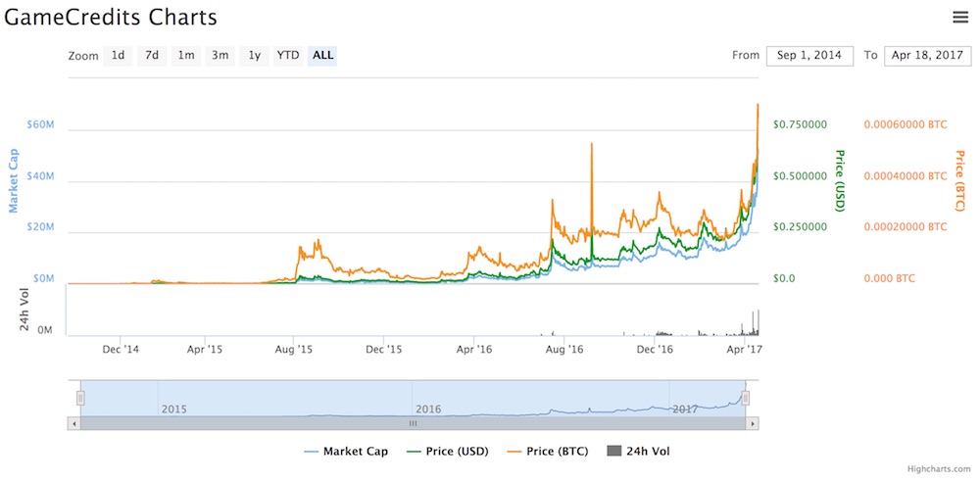This screenshot has height=482, width=980.
Task: Click the $0.750000 USD axis label
Action: pyautogui.click(x=800, y=124)
